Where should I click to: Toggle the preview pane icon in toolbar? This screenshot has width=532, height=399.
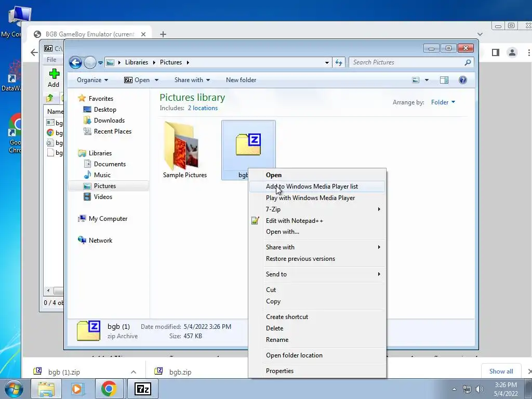coord(444,80)
